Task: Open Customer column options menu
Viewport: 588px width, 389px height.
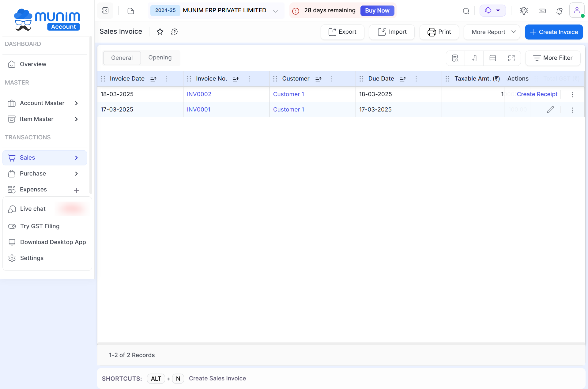Action: click(x=332, y=79)
